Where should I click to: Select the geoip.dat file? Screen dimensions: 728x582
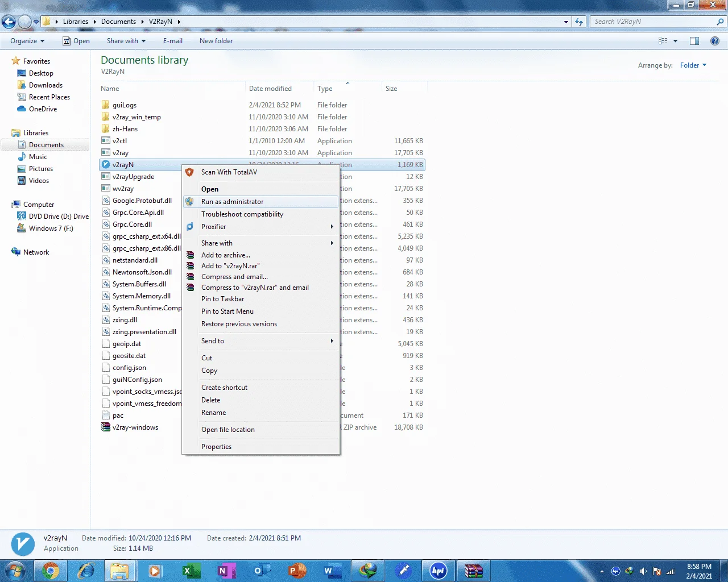(x=127, y=344)
